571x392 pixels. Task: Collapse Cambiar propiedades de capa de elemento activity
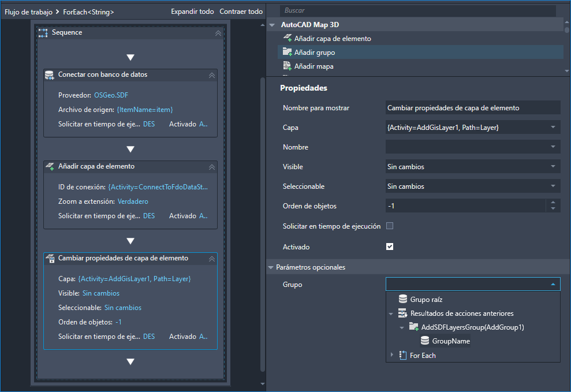pos(211,259)
